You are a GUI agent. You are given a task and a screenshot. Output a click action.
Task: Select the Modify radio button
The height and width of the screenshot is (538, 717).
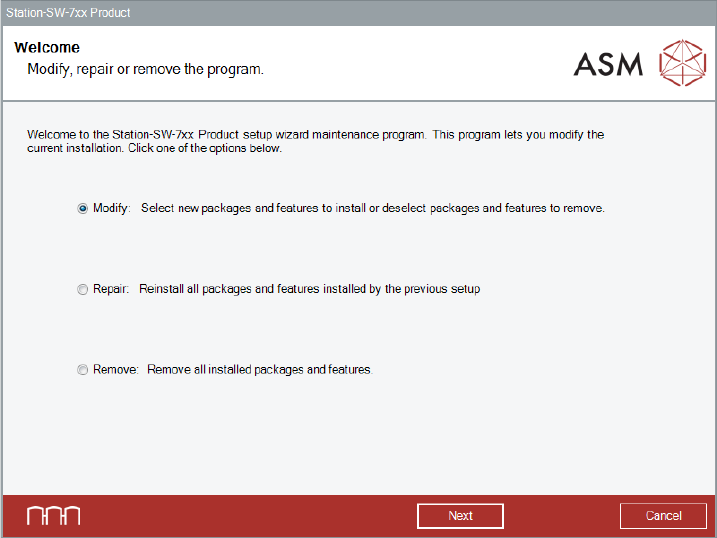pyautogui.click(x=82, y=208)
